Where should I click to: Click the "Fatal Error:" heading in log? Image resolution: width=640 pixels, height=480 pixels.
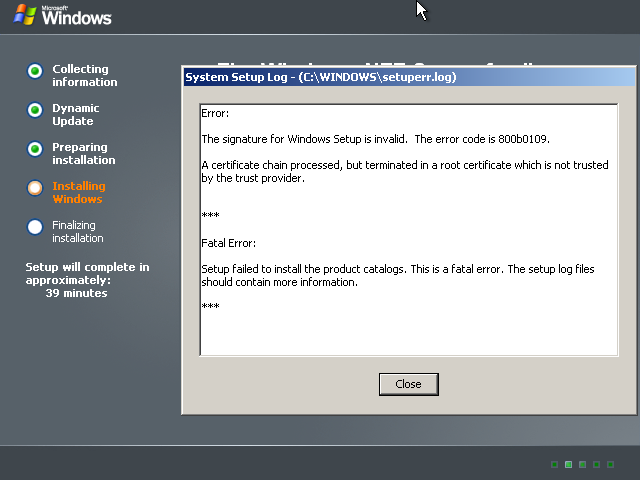click(229, 243)
